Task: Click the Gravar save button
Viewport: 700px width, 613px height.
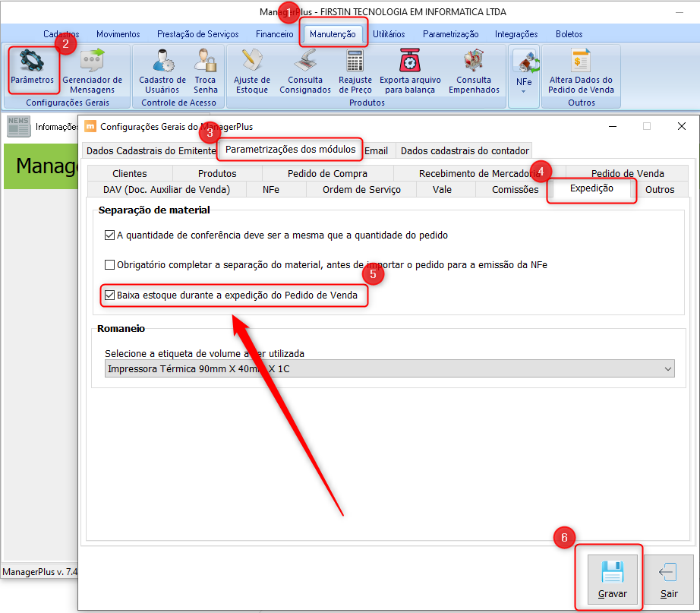Action: (612, 578)
